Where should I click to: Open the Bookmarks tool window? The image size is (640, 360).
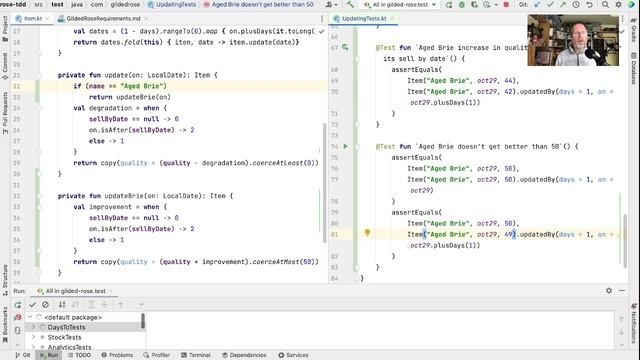click(x=5, y=324)
